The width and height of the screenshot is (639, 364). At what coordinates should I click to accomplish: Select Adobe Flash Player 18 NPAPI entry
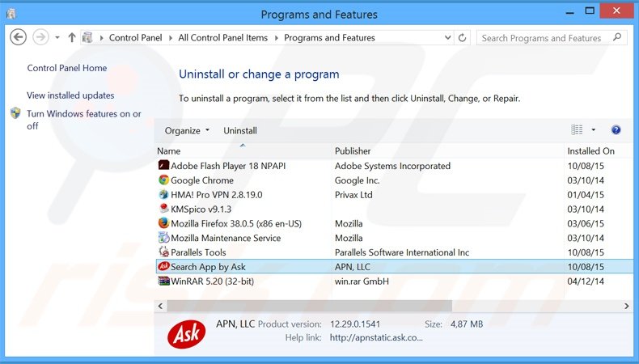pyautogui.click(x=228, y=166)
